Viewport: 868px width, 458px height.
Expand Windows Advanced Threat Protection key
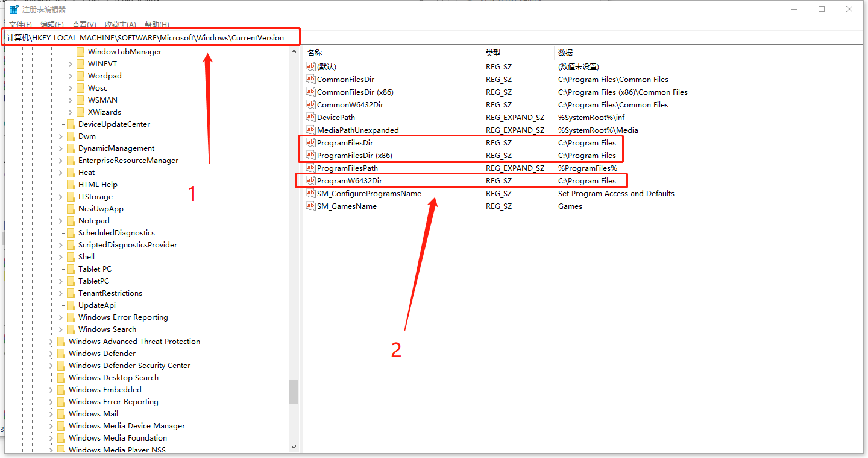[x=51, y=342]
